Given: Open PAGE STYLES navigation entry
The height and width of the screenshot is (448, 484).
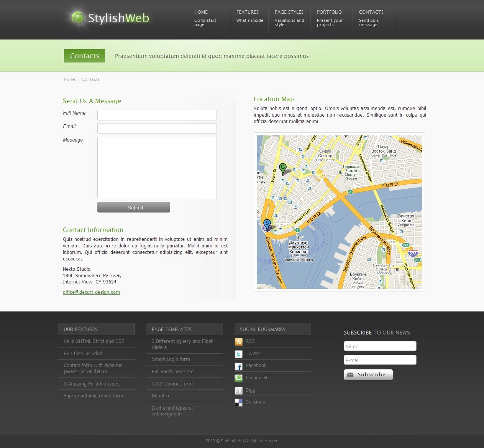Looking at the screenshot, I should pyautogui.click(x=289, y=12).
